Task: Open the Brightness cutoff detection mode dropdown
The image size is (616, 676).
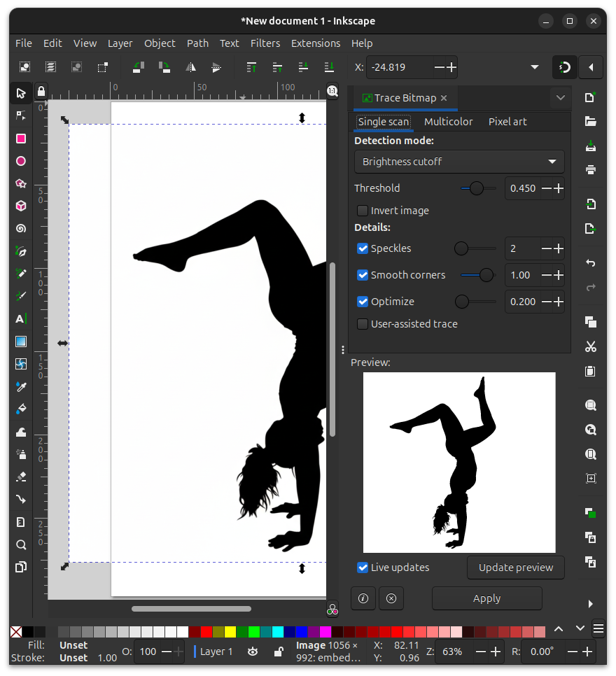Action: [x=459, y=162]
